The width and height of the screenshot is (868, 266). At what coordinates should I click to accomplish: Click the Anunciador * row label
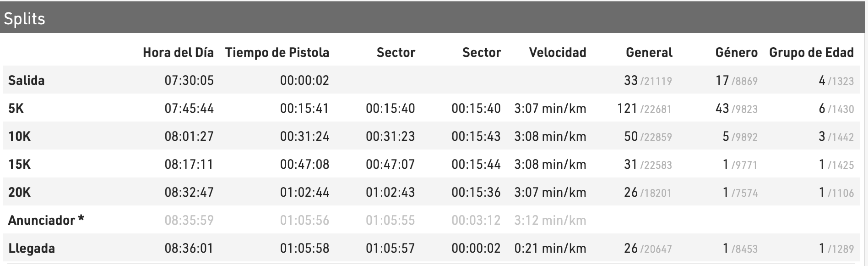tap(46, 221)
